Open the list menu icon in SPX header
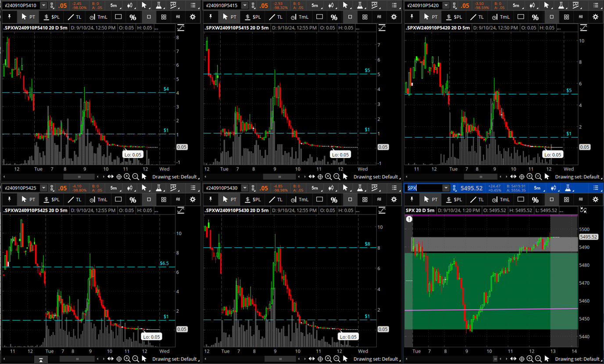Screen dimensions: 604x364 click(596, 188)
